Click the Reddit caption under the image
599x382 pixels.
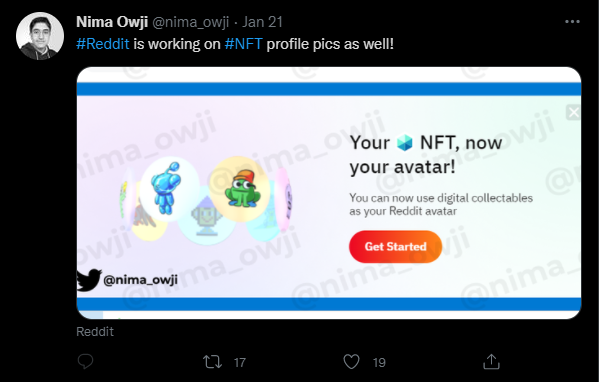(95, 331)
